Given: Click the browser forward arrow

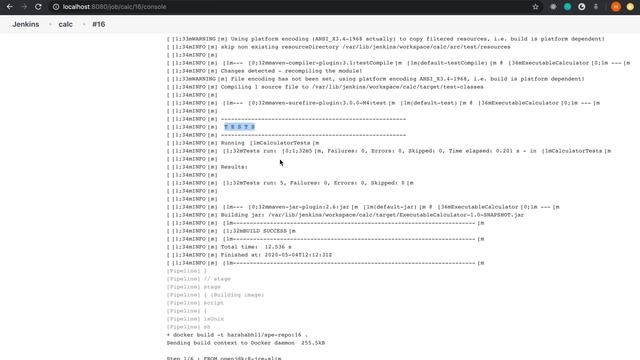Looking at the screenshot, I should (24, 7).
